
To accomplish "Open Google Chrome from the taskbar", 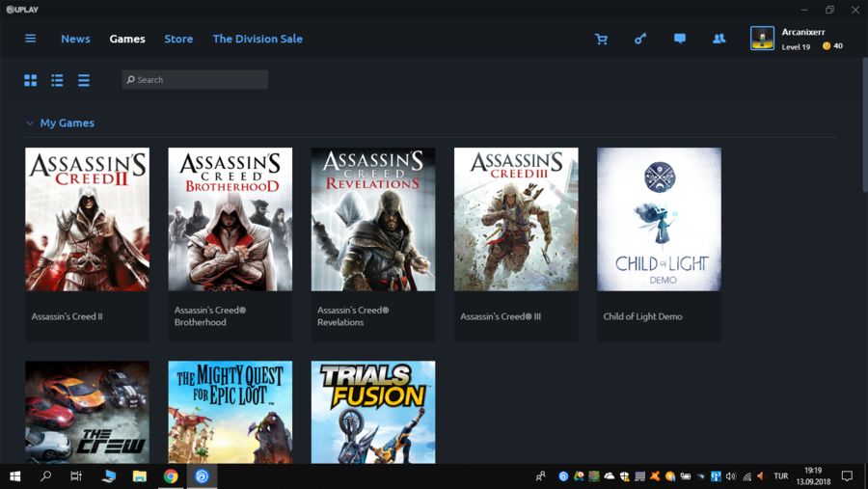I will tap(171, 476).
